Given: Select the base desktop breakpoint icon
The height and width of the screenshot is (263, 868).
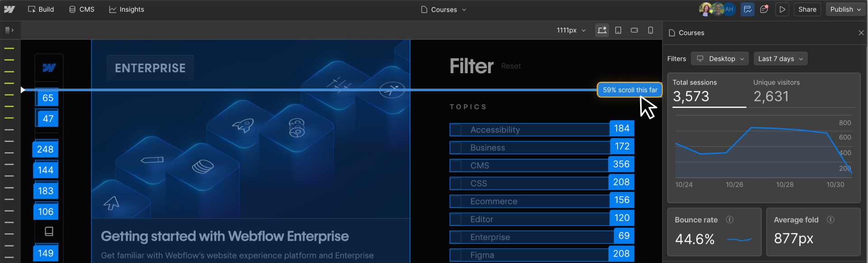Looking at the screenshot, I should [602, 30].
